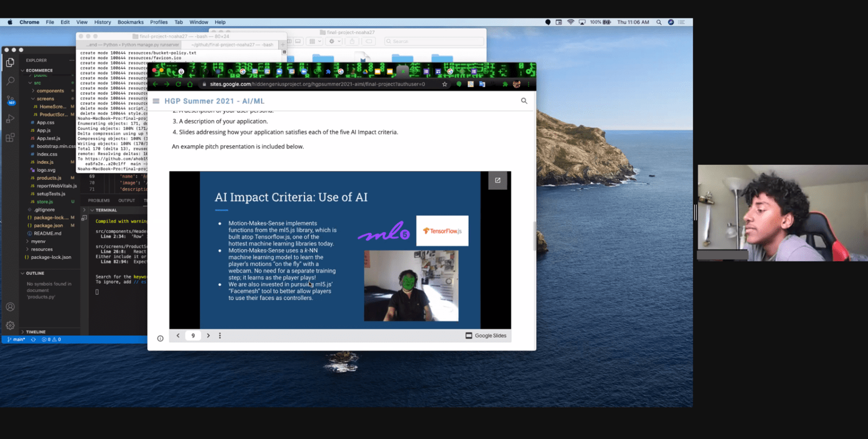Click the slide number 9 field
The image size is (868, 439).
193,336
